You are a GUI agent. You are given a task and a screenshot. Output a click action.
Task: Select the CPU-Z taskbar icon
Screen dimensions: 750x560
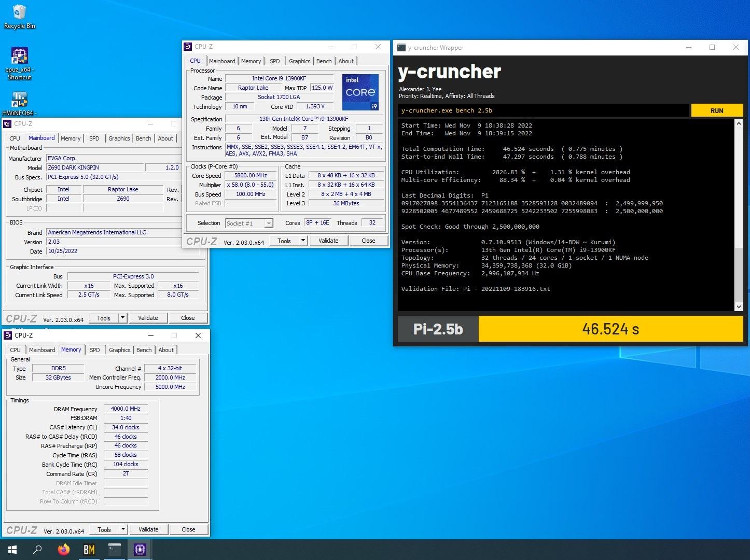[x=140, y=550]
